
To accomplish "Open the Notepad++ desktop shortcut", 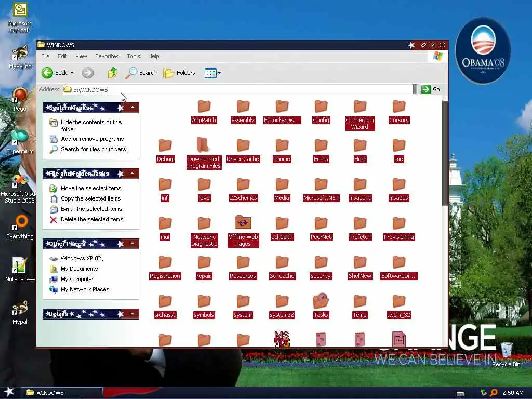I will tap(20, 270).
